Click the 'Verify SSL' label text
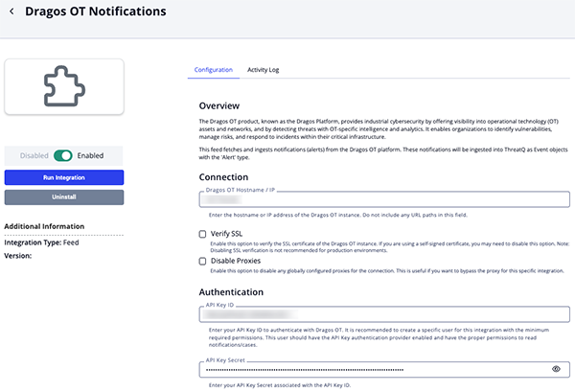The width and height of the screenshot is (575, 392). [226, 234]
